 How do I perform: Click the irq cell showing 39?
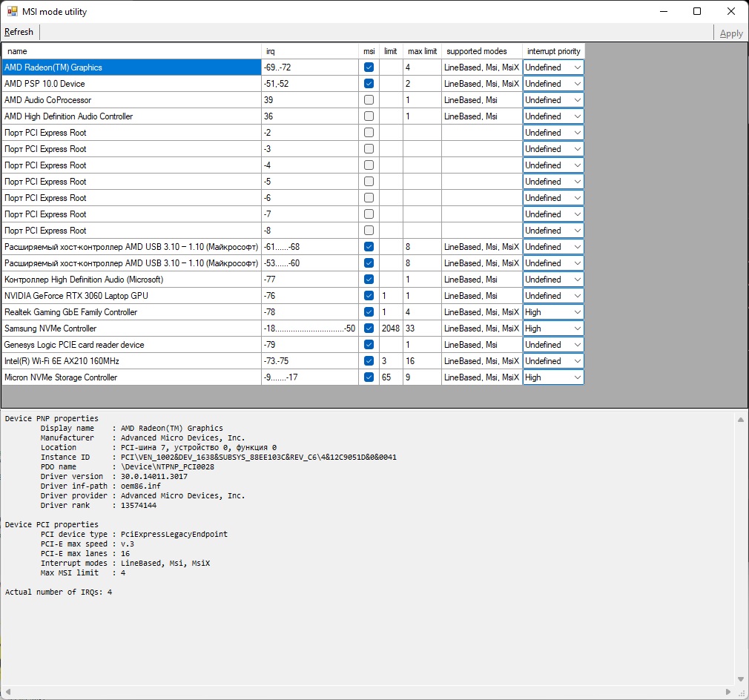[x=310, y=100]
